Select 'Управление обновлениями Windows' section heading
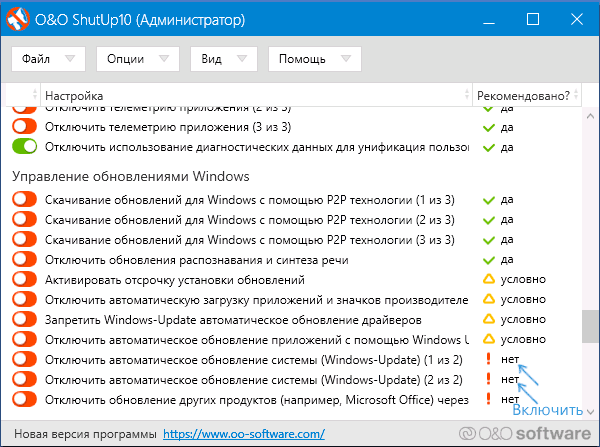The height and width of the screenshot is (447, 600). pos(130,176)
